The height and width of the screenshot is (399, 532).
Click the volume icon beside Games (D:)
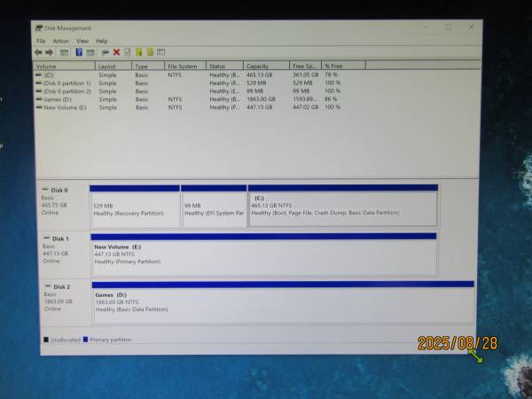[39, 99]
